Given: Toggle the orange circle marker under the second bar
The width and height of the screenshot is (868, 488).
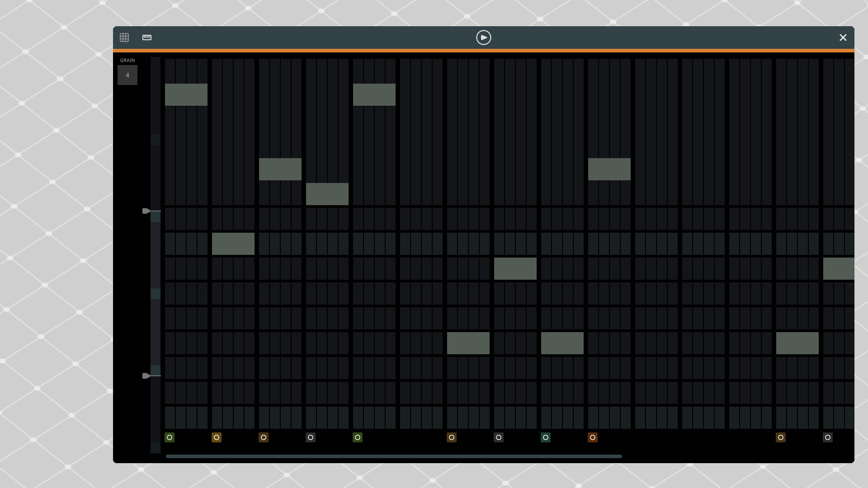Looking at the screenshot, I should click(217, 437).
